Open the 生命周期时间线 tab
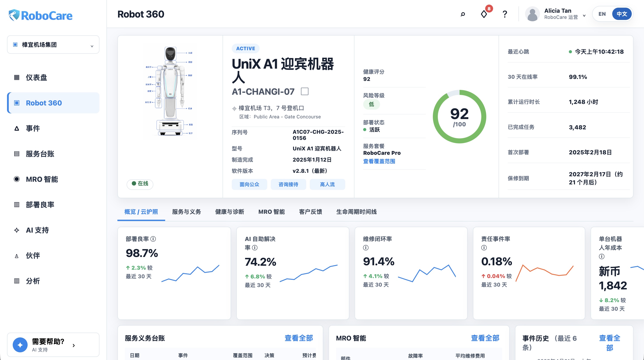 [x=356, y=212]
